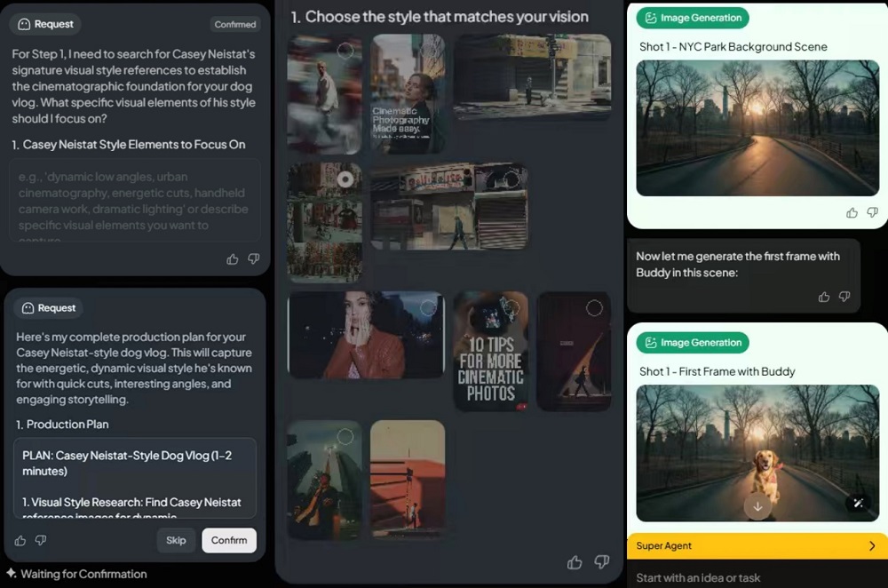This screenshot has width=888, height=588.
Task: Select the blurred walking man style radio
Action: (x=345, y=52)
